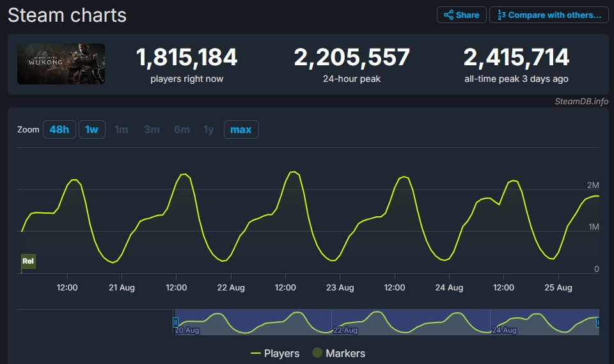Click the Rel release marker on chart
The width and height of the screenshot is (614, 364).
(x=28, y=261)
